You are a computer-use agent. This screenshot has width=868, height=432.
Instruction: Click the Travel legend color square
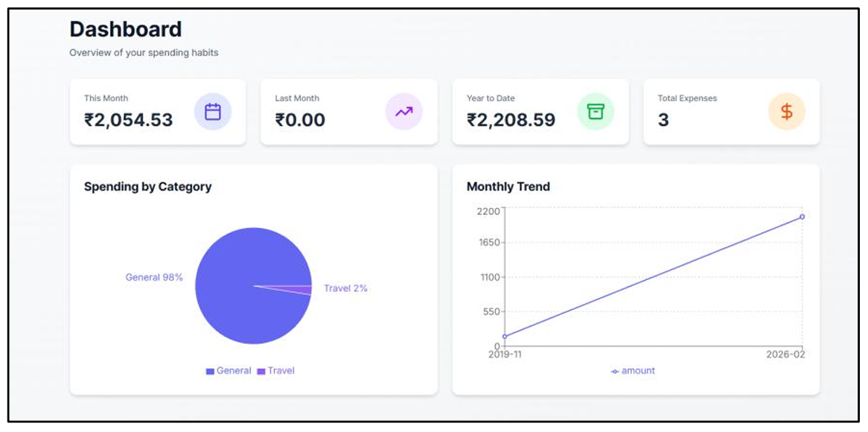(261, 371)
